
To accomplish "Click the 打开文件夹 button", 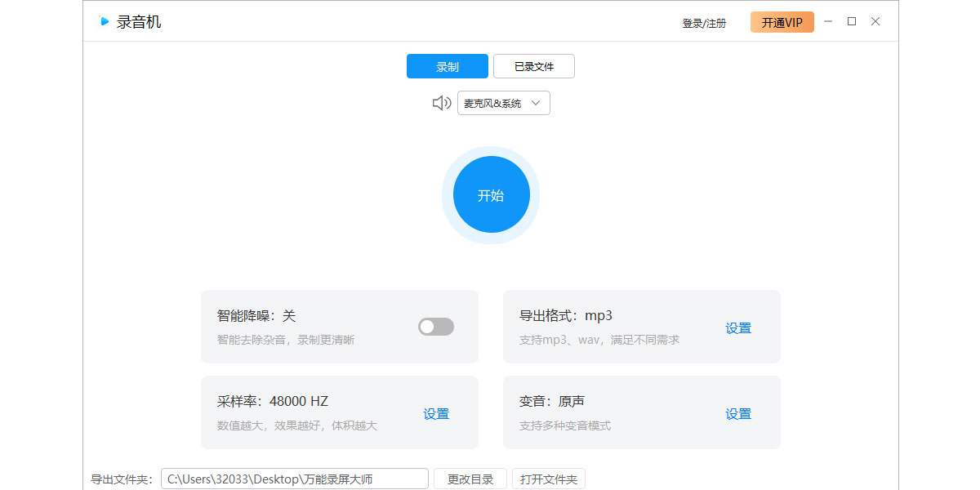I will [549, 479].
